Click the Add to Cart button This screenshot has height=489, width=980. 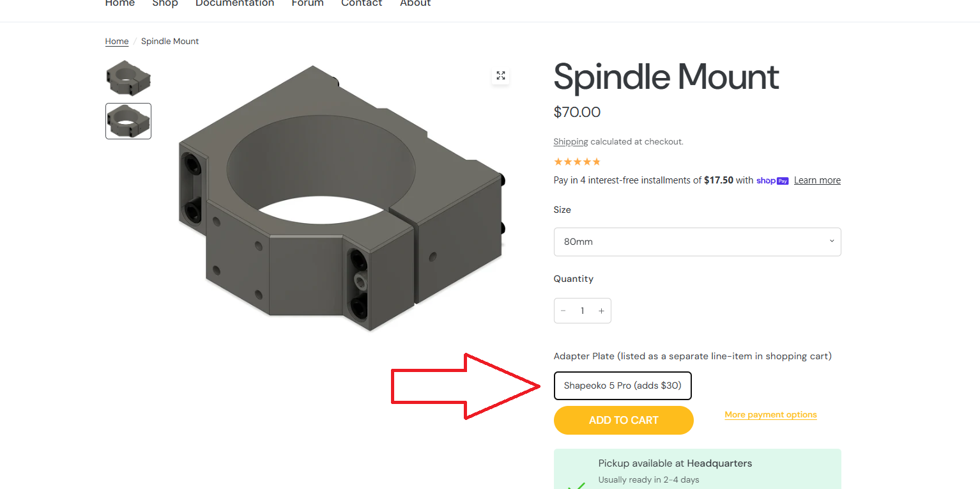(624, 420)
